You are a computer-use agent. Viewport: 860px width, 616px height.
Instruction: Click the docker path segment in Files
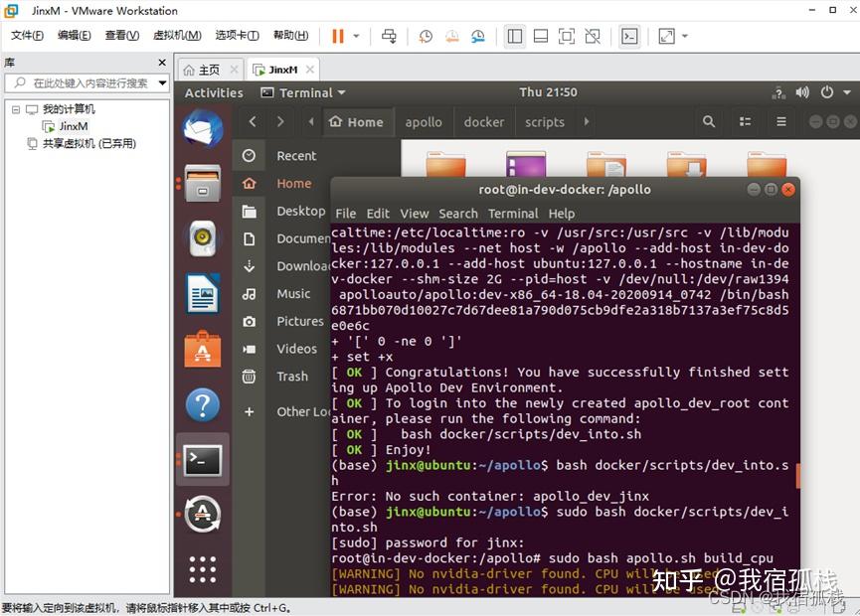(484, 122)
